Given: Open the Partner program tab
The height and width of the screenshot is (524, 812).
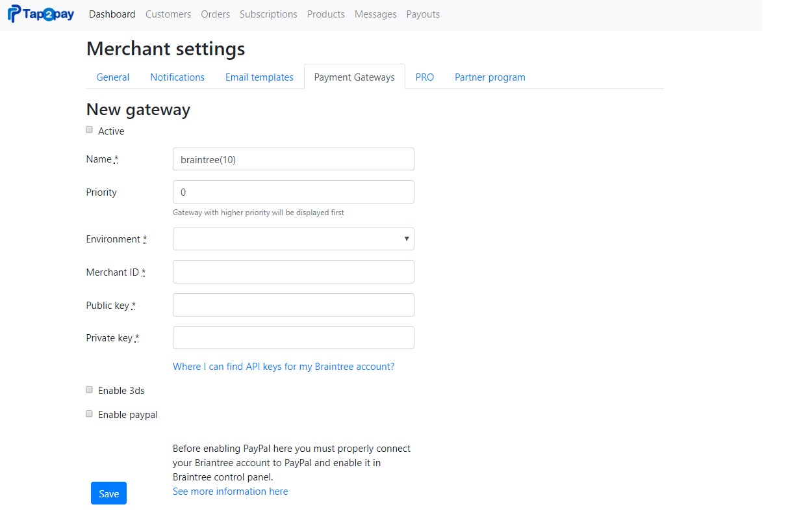Looking at the screenshot, I should click(490, 77).
